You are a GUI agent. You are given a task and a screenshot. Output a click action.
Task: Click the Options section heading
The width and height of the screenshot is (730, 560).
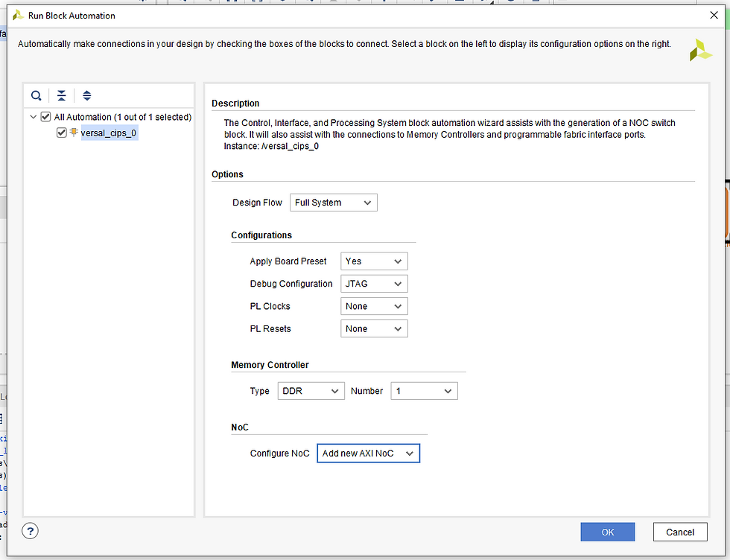pyautogui.click(x=228, y=174)
